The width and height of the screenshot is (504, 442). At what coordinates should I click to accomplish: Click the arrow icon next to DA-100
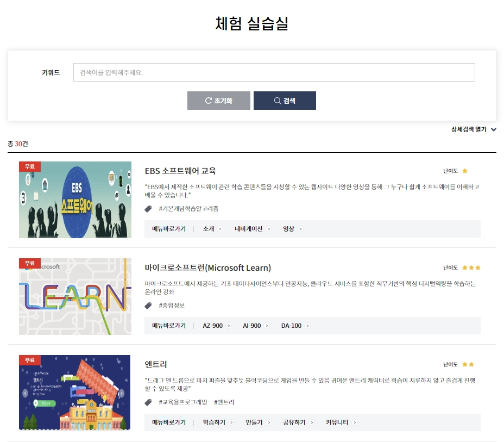click(x=307, y=326)
